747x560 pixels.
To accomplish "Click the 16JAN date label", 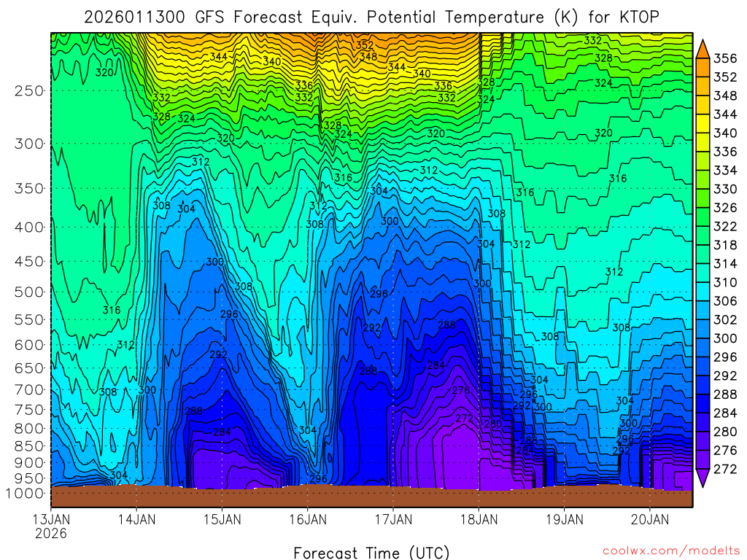I will coord(308,519).
